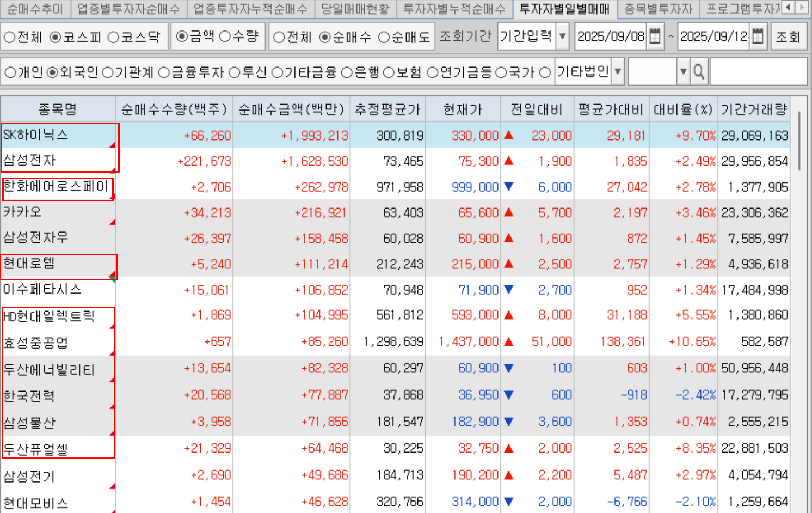Select the 코스닥 market radio button

click(113, 37)
